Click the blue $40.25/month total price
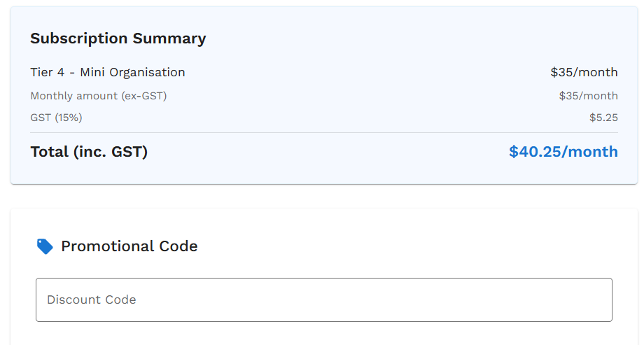The height and width of the screenshot is (345, 644). coord(563,152)
